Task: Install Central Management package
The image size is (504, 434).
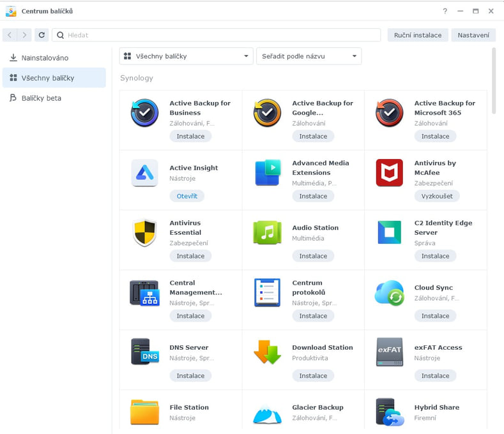Action: click(x=190, y=316)
